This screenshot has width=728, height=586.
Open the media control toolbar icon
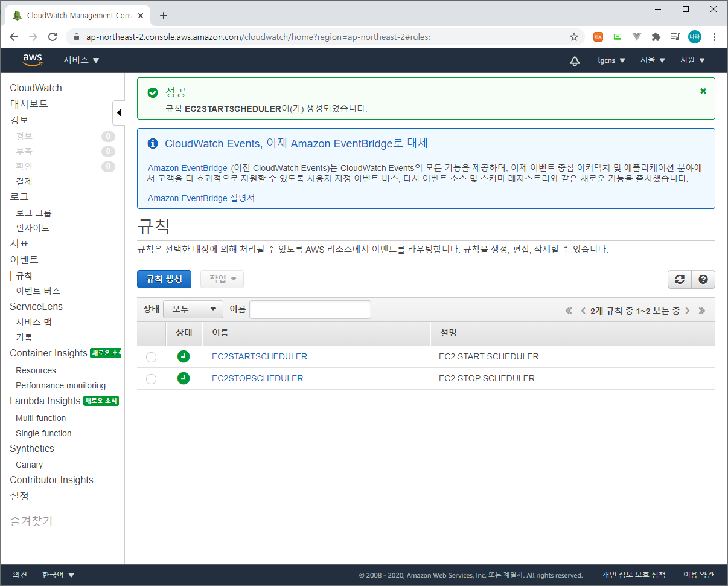coord(675,37)
